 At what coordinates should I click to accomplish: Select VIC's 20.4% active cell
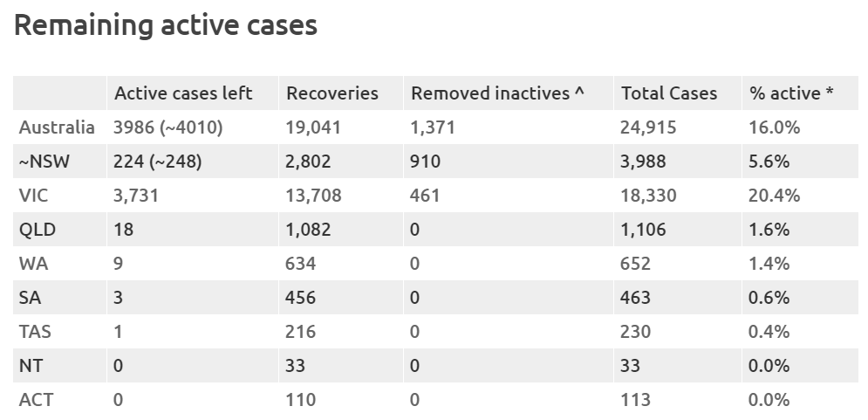pyautogui.click(x=774, y=196)
